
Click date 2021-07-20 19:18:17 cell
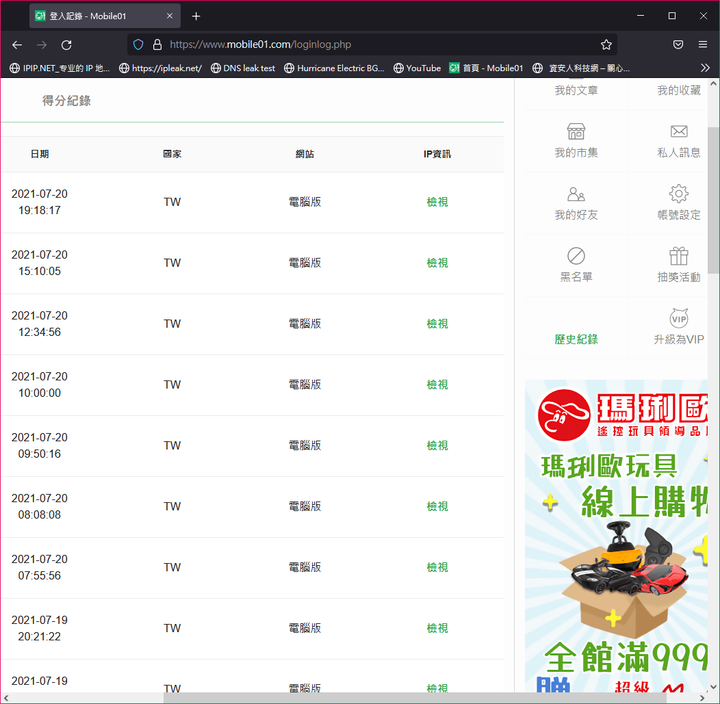39,202
